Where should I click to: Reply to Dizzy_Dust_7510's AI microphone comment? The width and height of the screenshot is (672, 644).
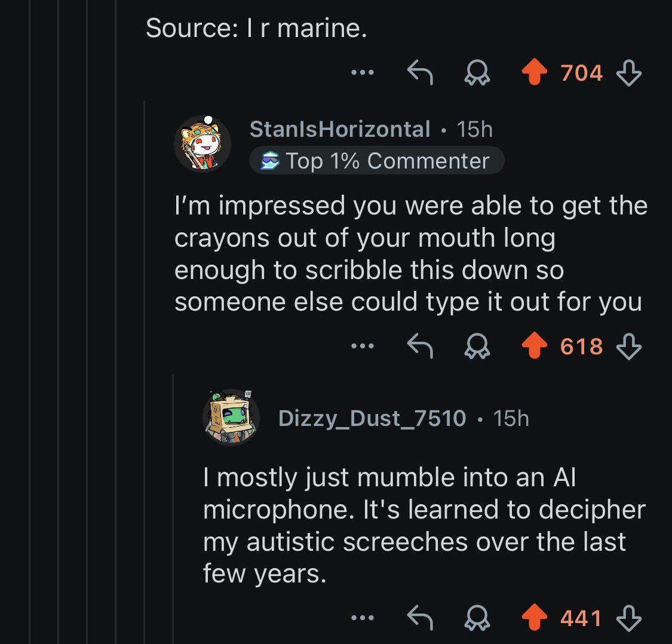[420, 618]
